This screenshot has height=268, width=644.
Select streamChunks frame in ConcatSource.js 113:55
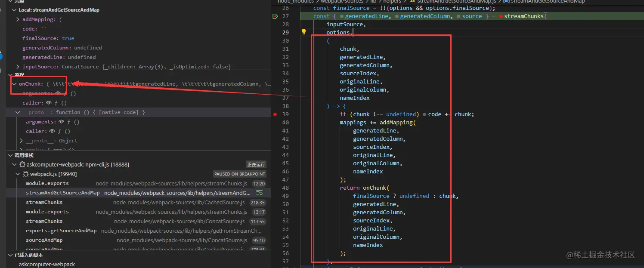pyautogui.click(x=138, y=222)
